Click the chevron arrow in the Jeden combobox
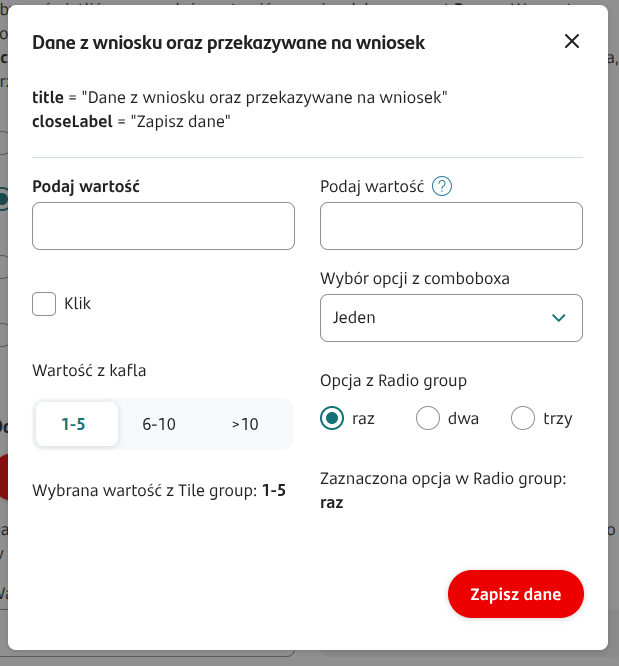The image size is (619, 666). pos(559,318)
